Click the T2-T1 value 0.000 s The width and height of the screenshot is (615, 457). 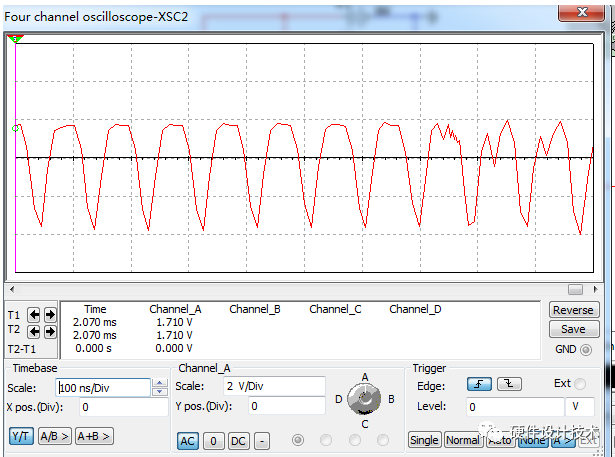pyautogui.click(x=93, y=348)
